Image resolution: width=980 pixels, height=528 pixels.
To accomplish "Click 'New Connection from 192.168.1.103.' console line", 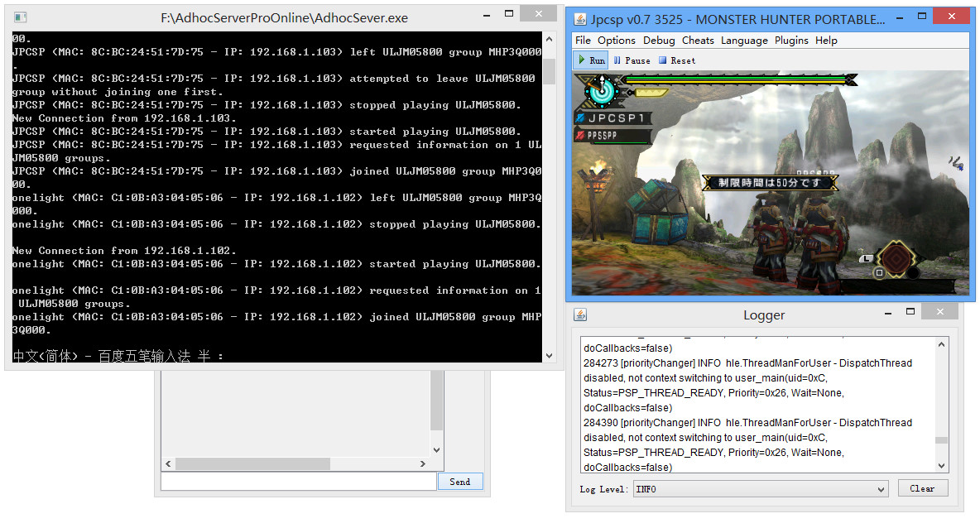I will pos(124,118).
